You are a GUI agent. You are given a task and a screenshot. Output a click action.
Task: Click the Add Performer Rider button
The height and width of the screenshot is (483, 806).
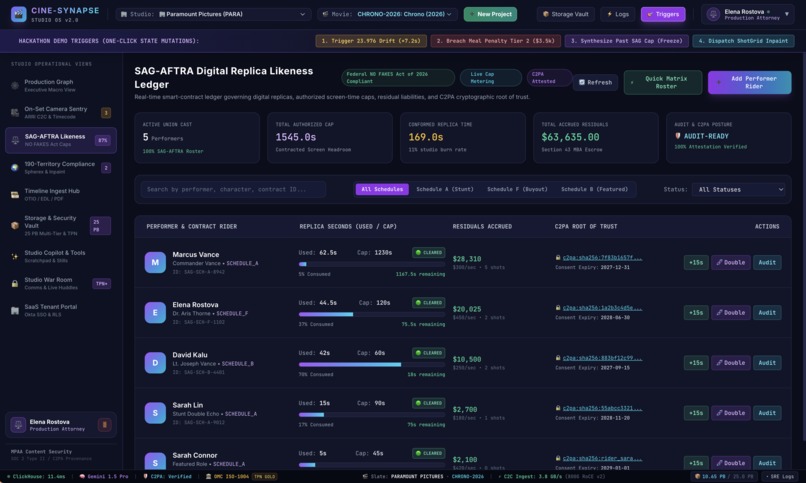click(749, 82)
